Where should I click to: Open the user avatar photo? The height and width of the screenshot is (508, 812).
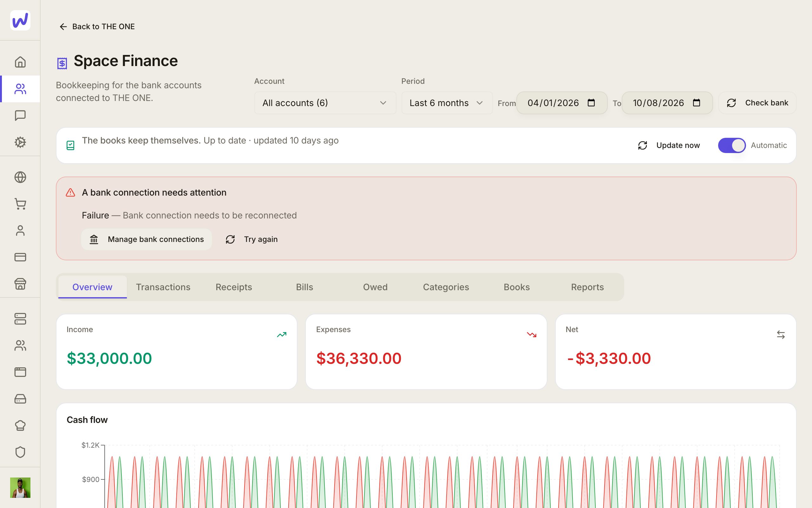coord(20,487)
